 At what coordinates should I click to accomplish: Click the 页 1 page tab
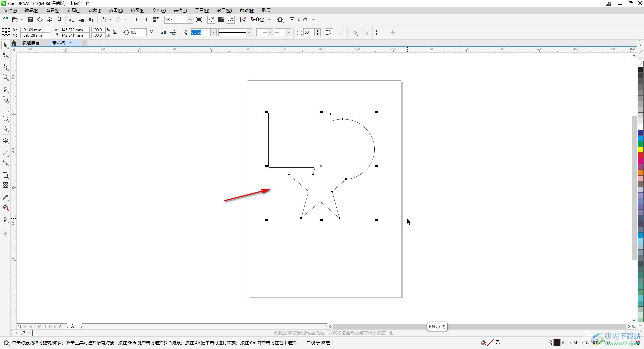click(74, 326)
